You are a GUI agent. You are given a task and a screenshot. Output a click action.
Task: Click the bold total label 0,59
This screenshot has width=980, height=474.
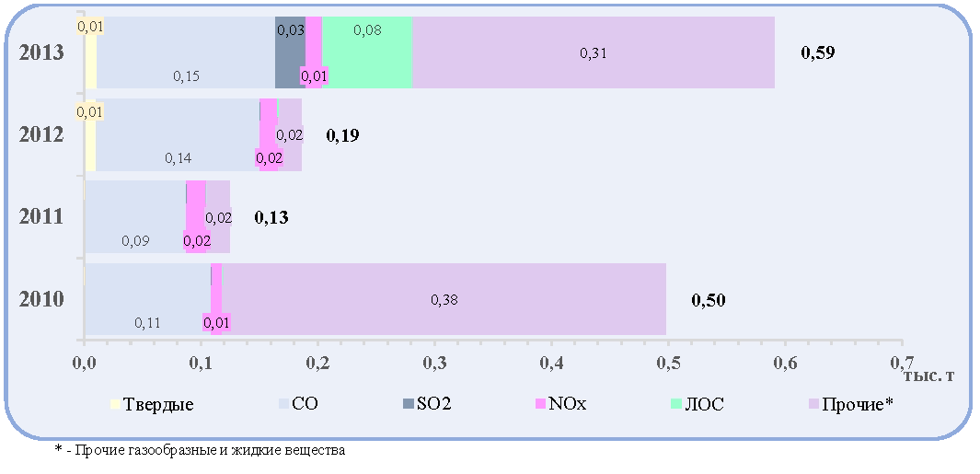(817, 52)
